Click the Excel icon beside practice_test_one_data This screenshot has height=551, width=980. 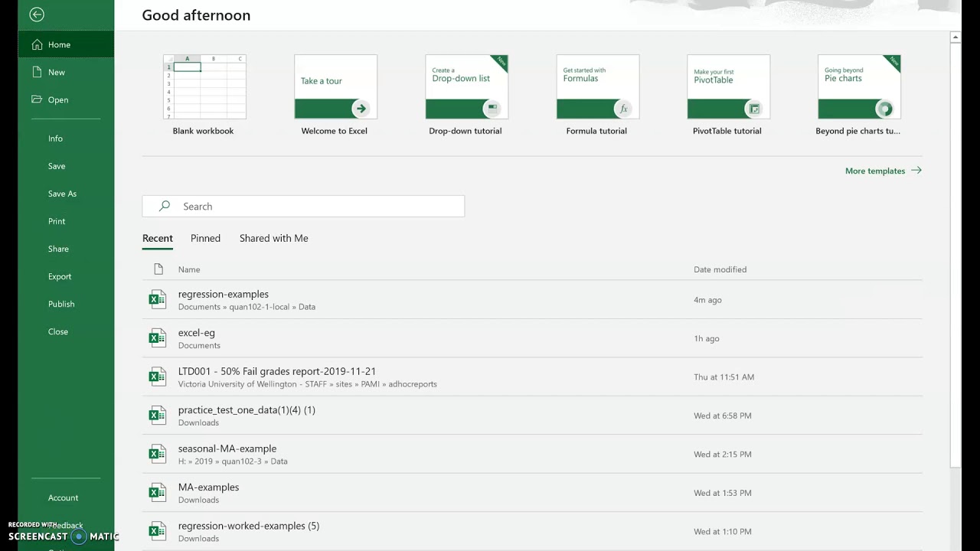tap(158, 416)
